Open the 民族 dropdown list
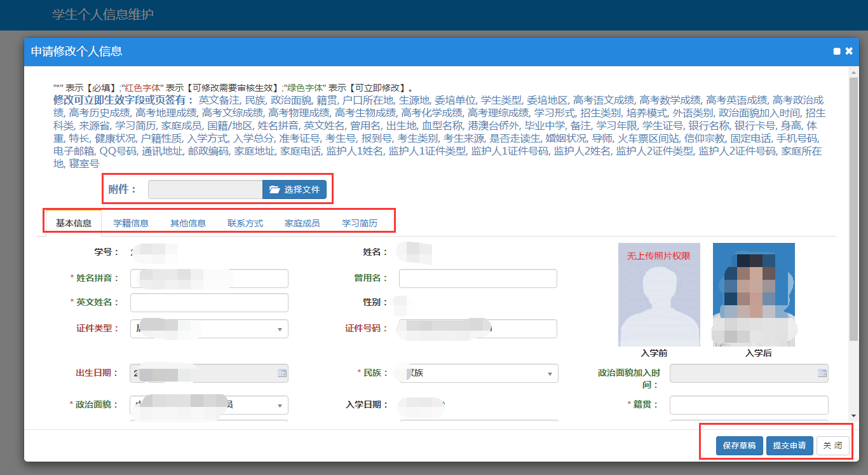Image resolution: width=868 pixels, height=475 pixels. click(x=550, y=374)
